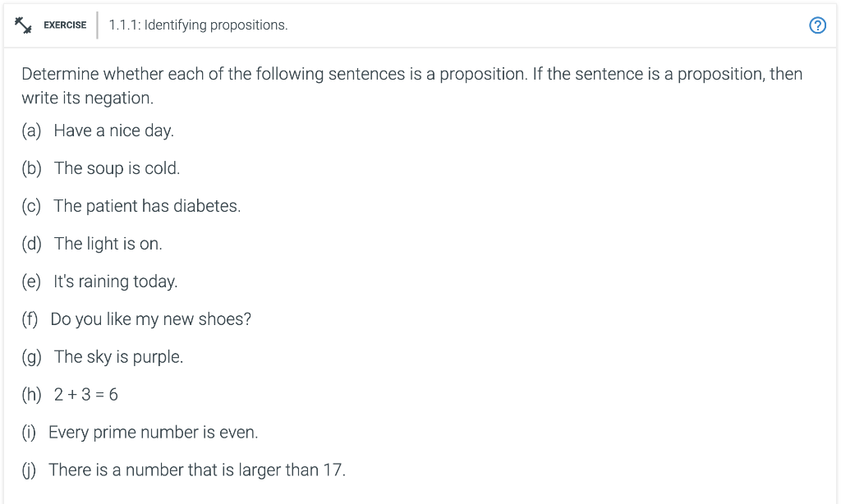This screenshot has width=841, height=504.
Task: Click the EXERCISE label icon area
Action: click(66, 25)
